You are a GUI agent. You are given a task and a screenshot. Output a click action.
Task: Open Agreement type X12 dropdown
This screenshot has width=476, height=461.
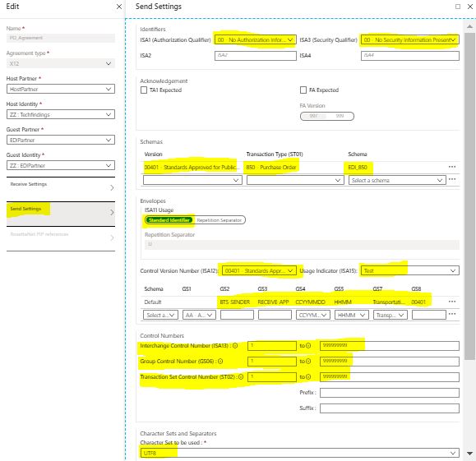point(61,63)
